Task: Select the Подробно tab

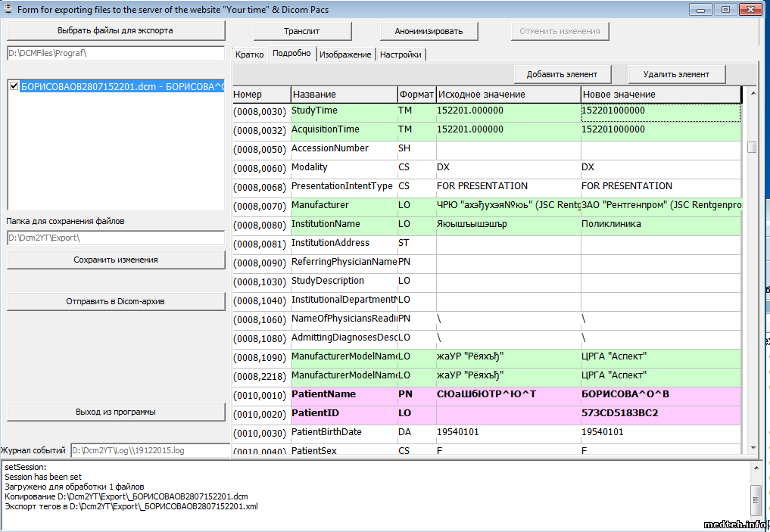Action: pos(291,54)
